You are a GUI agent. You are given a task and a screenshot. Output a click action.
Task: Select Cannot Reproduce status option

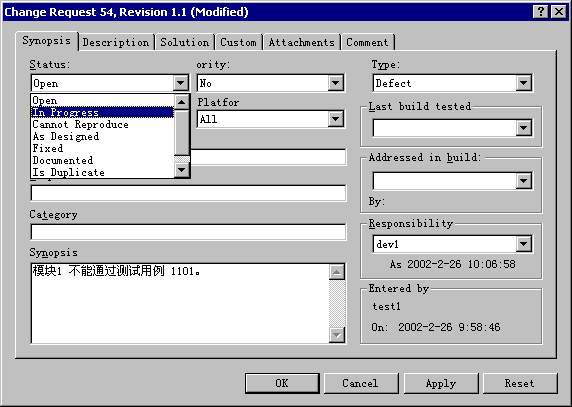tap(103, 124)
